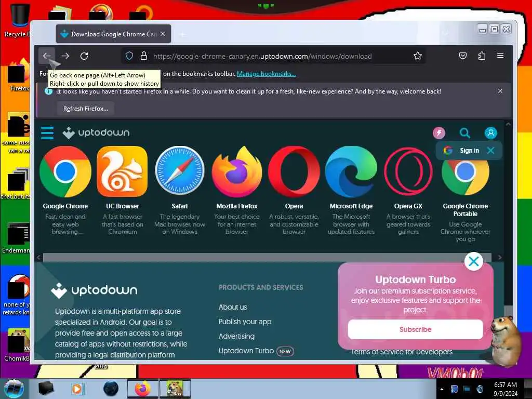Go back one page in Firefox
The image size is (532, 399).
point(47,56)
